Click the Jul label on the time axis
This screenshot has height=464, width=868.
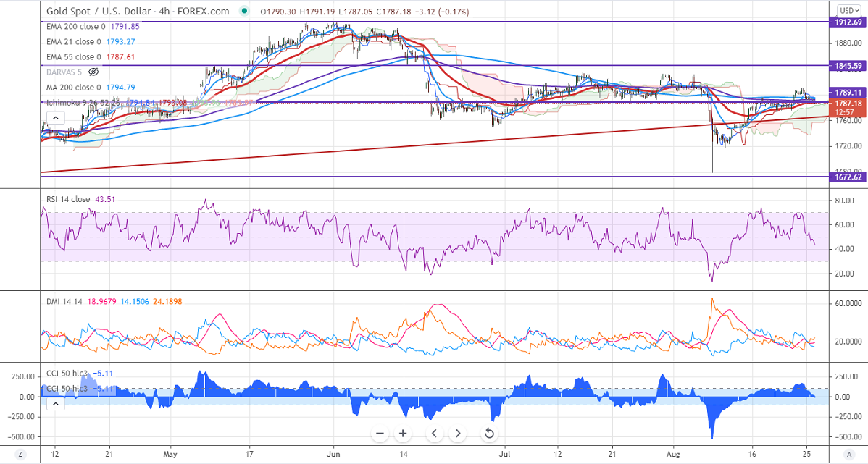click(x=504, y=454)
